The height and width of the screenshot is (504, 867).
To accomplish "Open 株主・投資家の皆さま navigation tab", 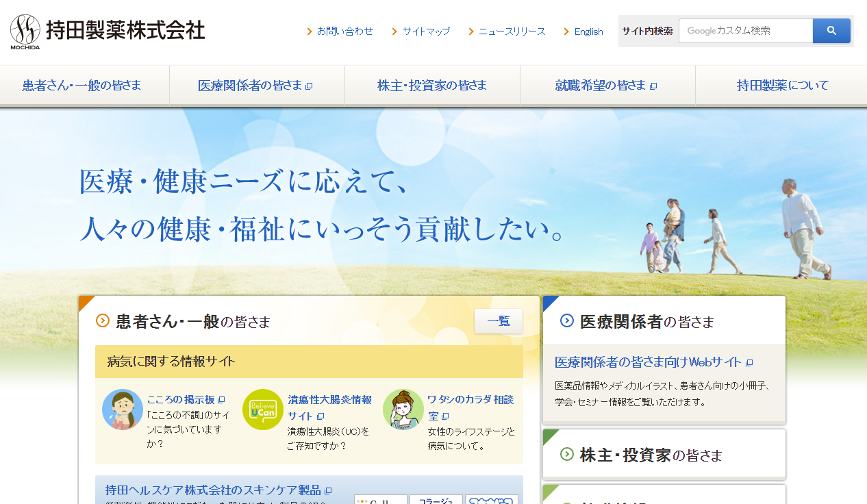I will click(x=432, y=86).
